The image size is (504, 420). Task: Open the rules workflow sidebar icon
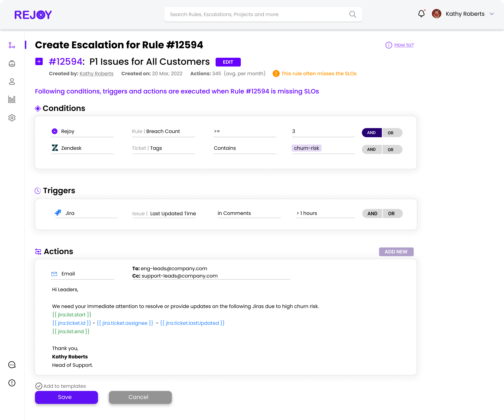[12, 45]
